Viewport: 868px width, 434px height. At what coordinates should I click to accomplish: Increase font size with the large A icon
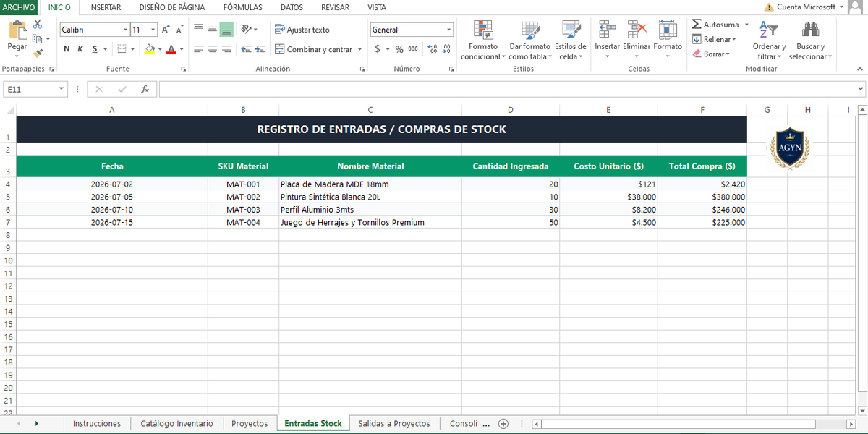(x=166, y=30)
